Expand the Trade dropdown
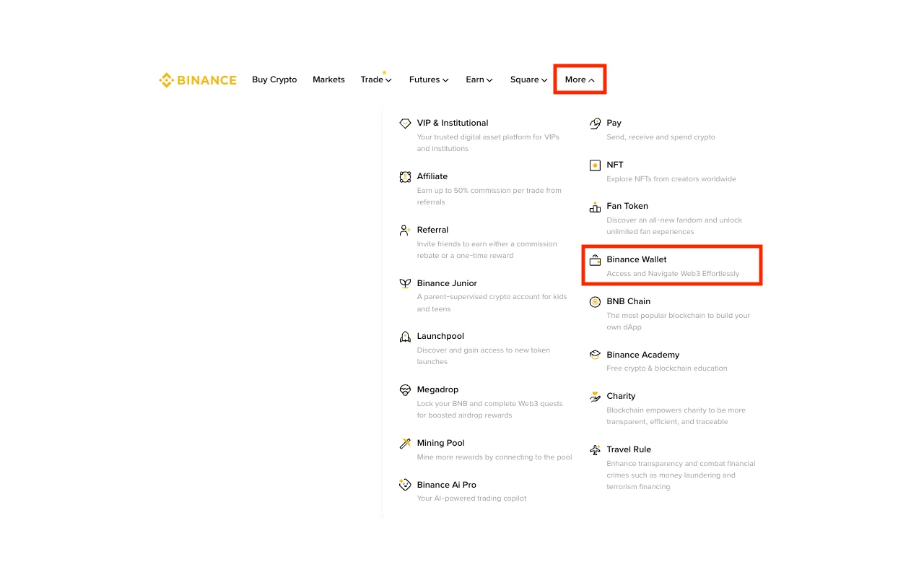The height and width of the screenshot is (578, 924). coord(376,79)
